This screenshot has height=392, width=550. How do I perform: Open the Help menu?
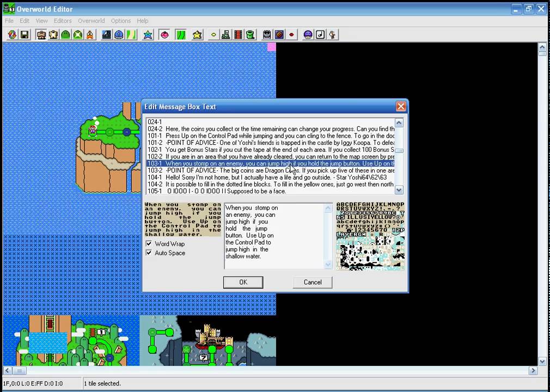[143, 21]
